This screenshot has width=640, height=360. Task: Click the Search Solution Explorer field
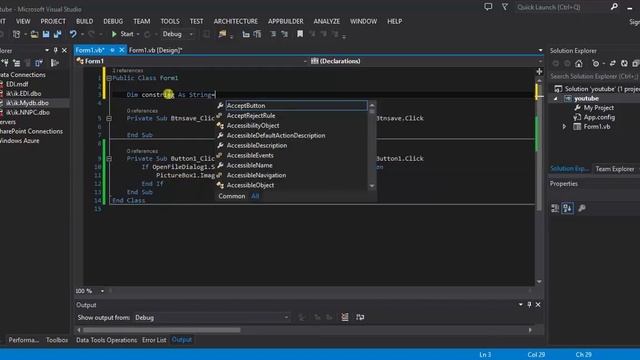594,76
